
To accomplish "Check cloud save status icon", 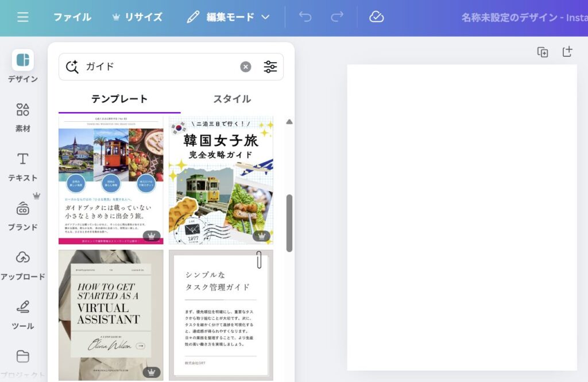I will 376,17.
